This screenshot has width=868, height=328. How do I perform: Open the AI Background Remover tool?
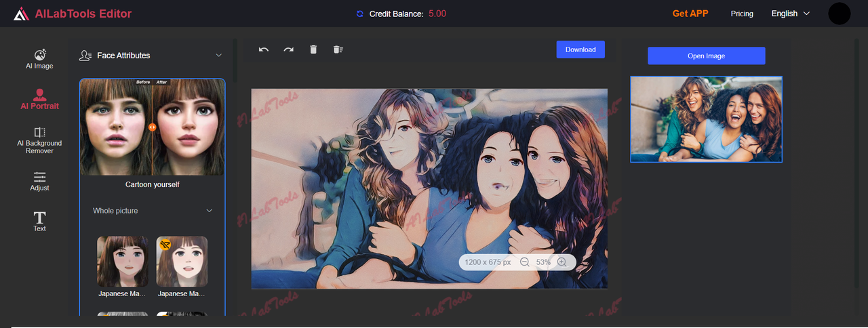(x=39, y=140)
